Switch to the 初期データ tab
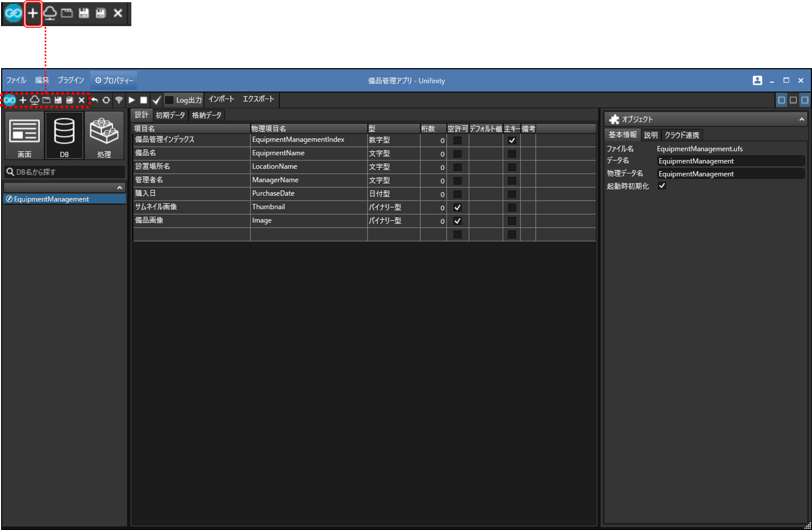 tap(170, 115)
